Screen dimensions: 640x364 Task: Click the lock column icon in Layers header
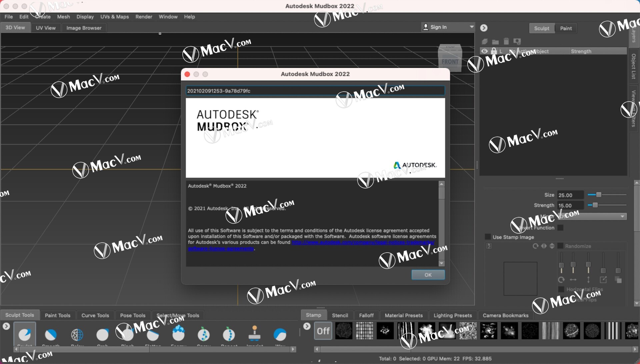[x=494, y=51]
